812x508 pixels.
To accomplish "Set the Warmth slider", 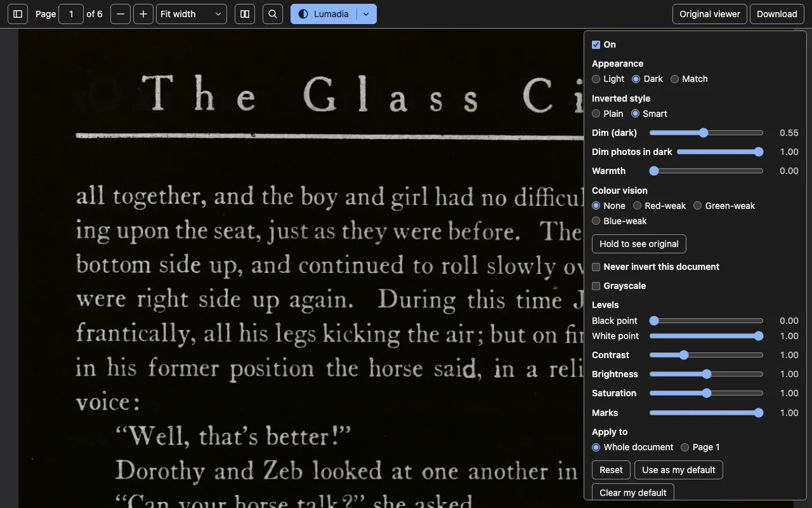I will coord(706,171).
